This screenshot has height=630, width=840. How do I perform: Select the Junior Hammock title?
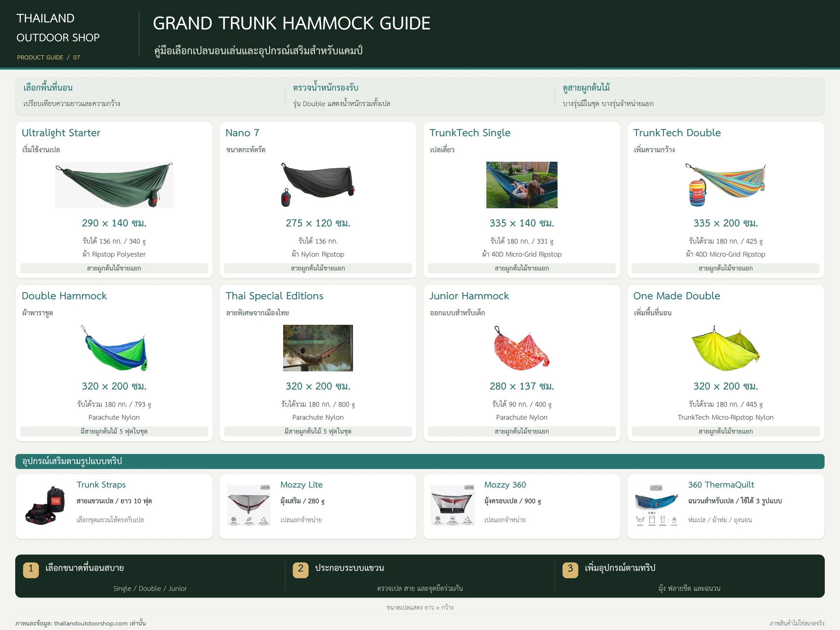[x=469, y=296]
